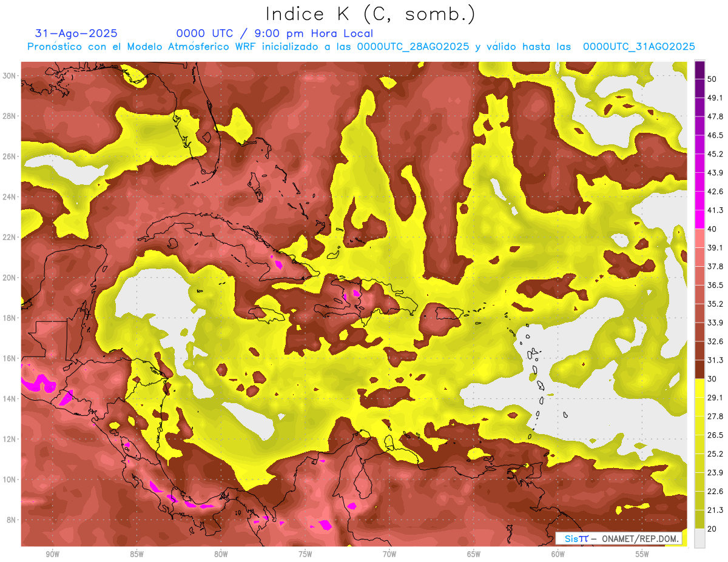Click the legend value '33.9'
The width and height of the screenshot is (728, 562).
point(715,323)
